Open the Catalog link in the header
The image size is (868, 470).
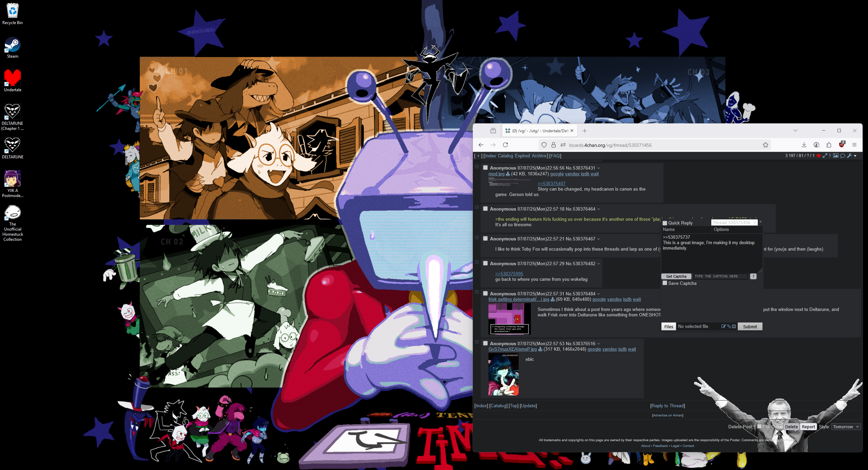505,156
